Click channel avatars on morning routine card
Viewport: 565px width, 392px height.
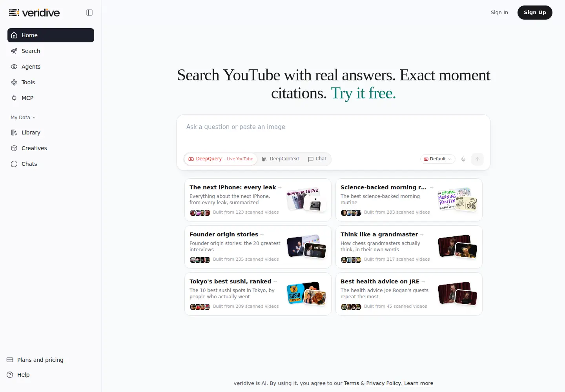[351, 212]
